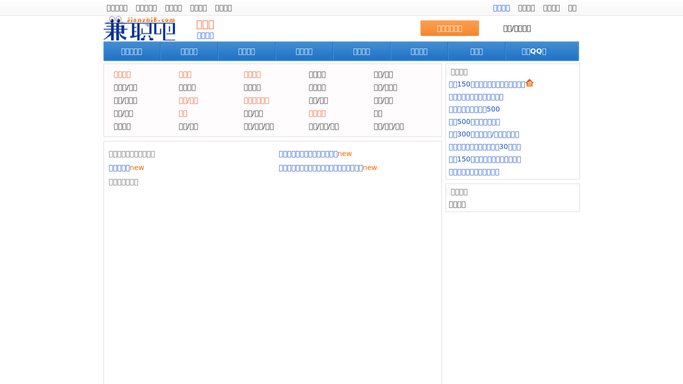Select the longest red category link in the grid
Screen dimensions: 683x384
click(256, 101)
